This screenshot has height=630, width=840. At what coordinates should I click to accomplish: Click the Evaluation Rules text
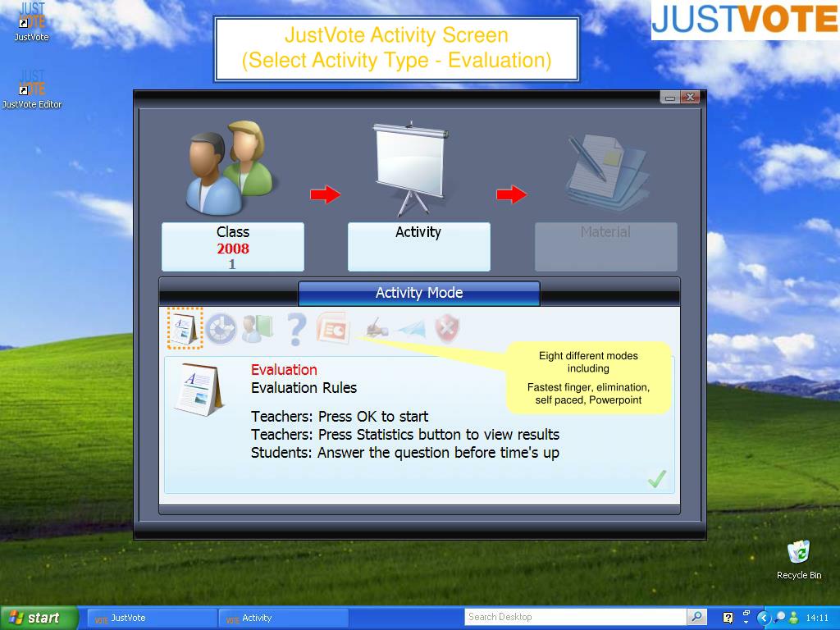(x=304, y=388)
